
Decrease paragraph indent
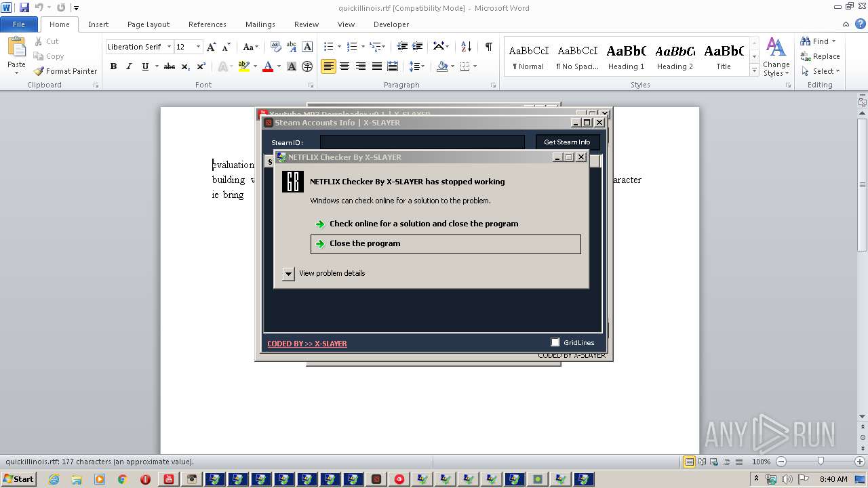402,47
